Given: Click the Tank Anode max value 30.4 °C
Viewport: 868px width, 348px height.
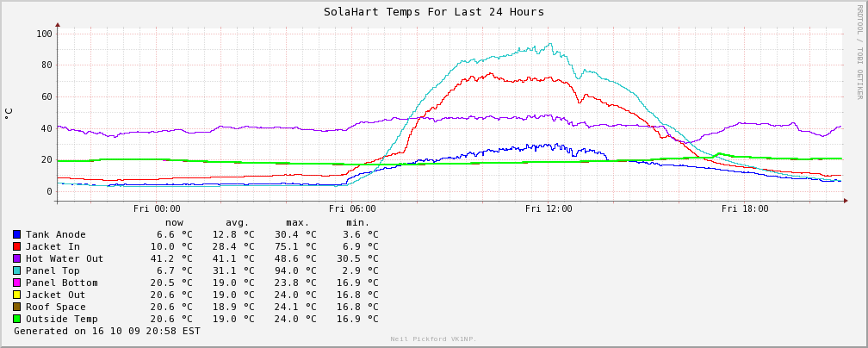Looking at the screenshot, I should click(295, 234).
